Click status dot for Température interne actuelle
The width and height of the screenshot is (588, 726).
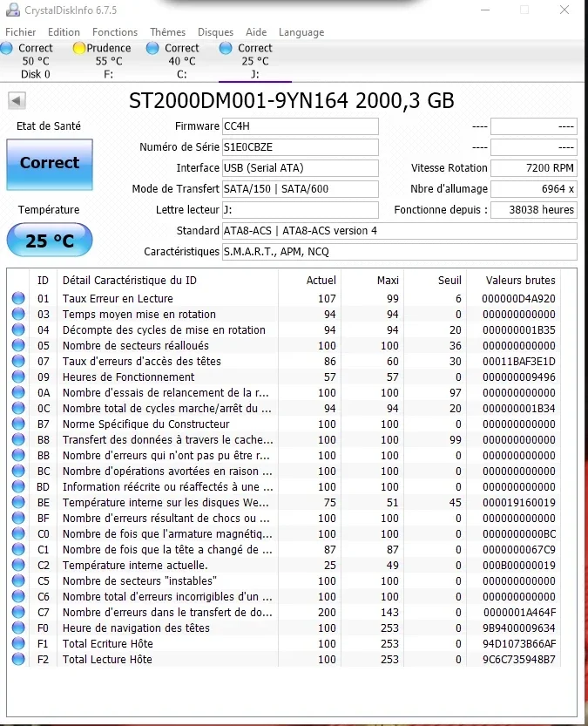[x=18, y=565]
